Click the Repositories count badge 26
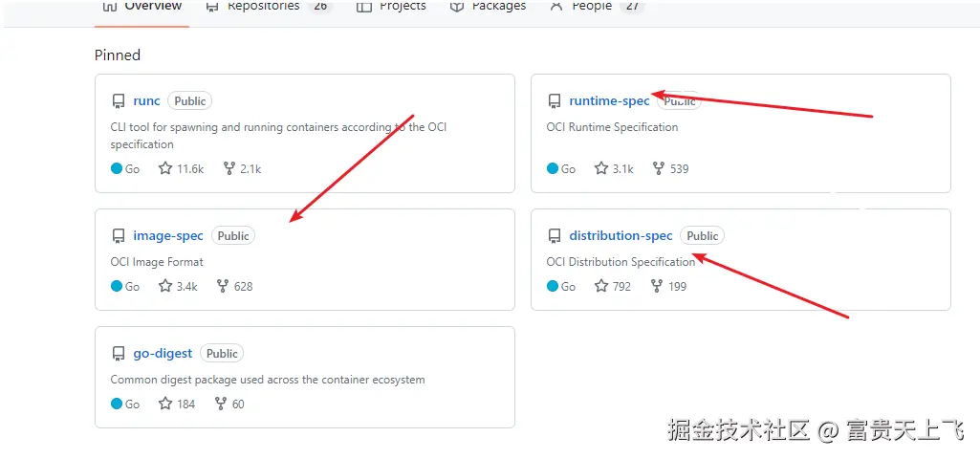 [x=320, y=7]
